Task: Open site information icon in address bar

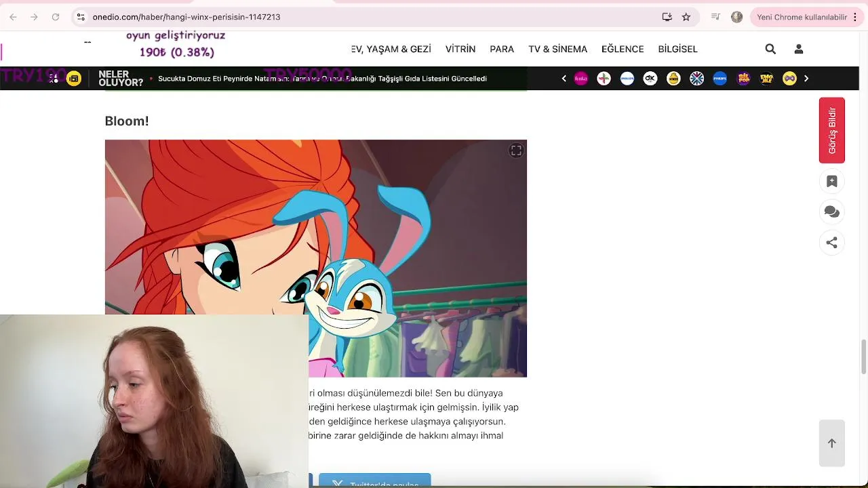Action: click(81, 17)
